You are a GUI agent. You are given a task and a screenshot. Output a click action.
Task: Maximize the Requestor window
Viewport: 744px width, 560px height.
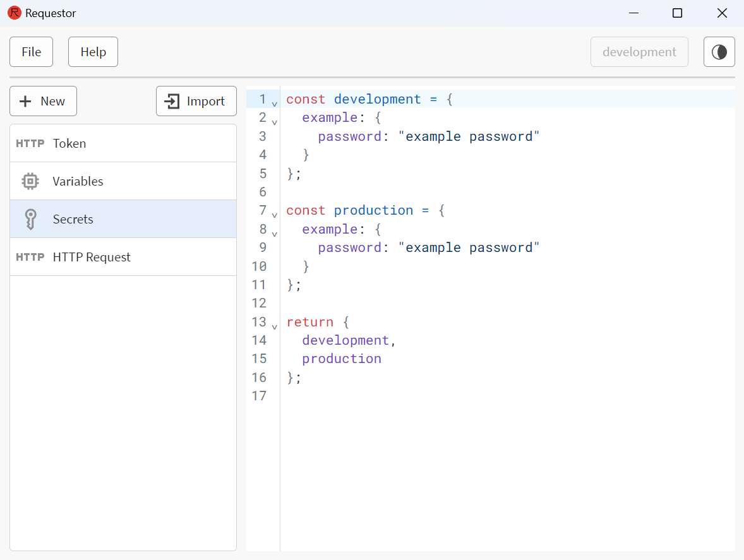(677, 13)
